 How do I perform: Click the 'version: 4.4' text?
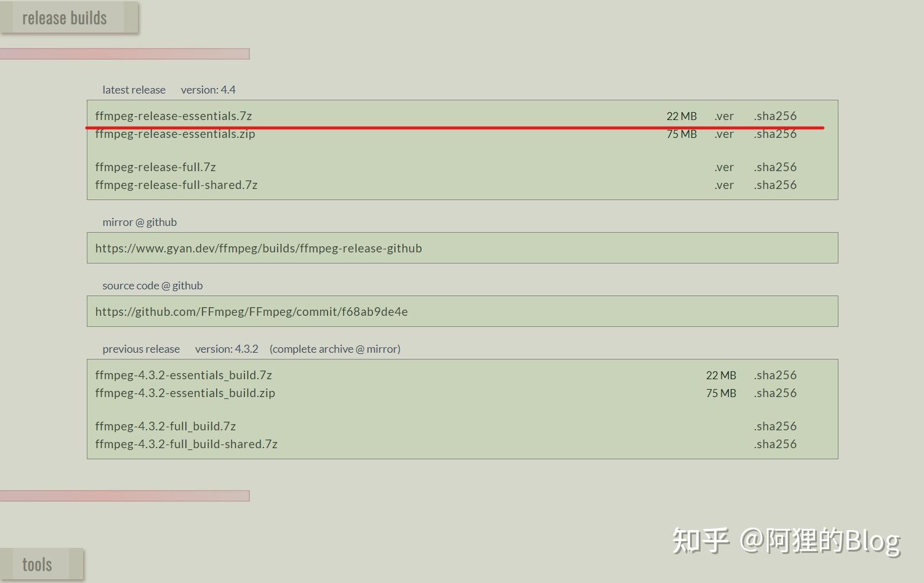(x=208, y=90)
